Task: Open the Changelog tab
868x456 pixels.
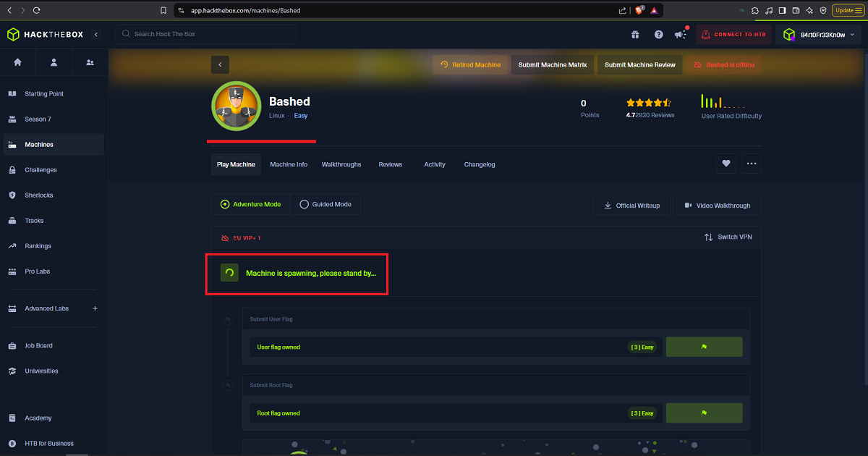Action: pos(480,164)
